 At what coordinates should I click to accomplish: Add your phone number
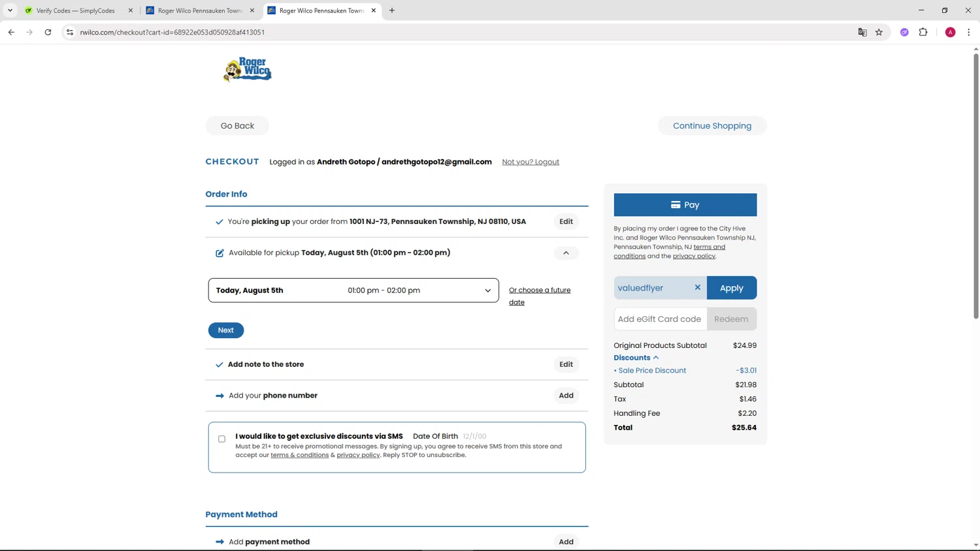pyautogui.click(x=566, y=396)
